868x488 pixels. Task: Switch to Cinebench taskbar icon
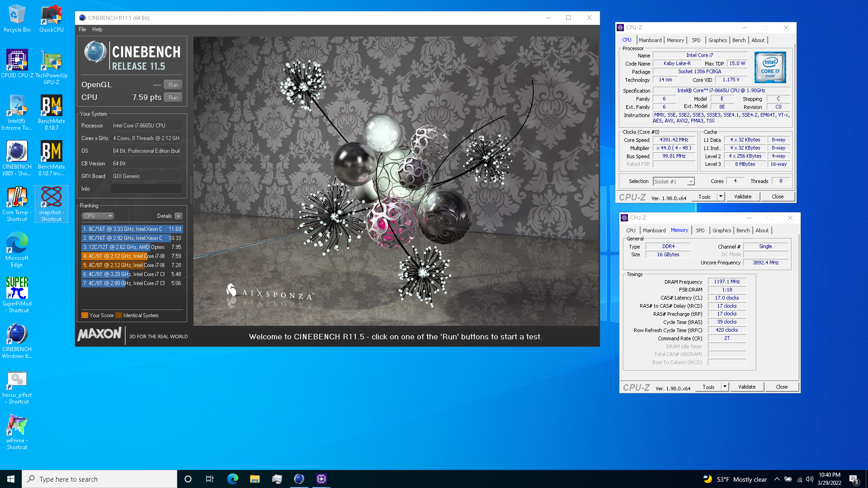[299, 479]
